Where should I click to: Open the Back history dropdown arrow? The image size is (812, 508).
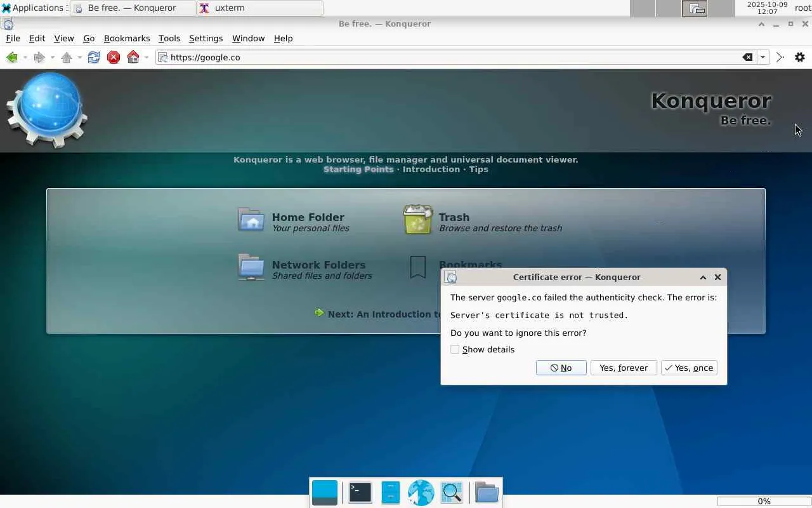click(25, 58)
